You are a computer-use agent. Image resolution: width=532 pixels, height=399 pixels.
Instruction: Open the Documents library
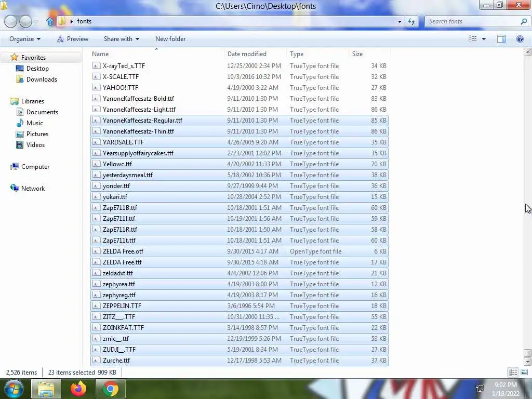click(42, 112)
